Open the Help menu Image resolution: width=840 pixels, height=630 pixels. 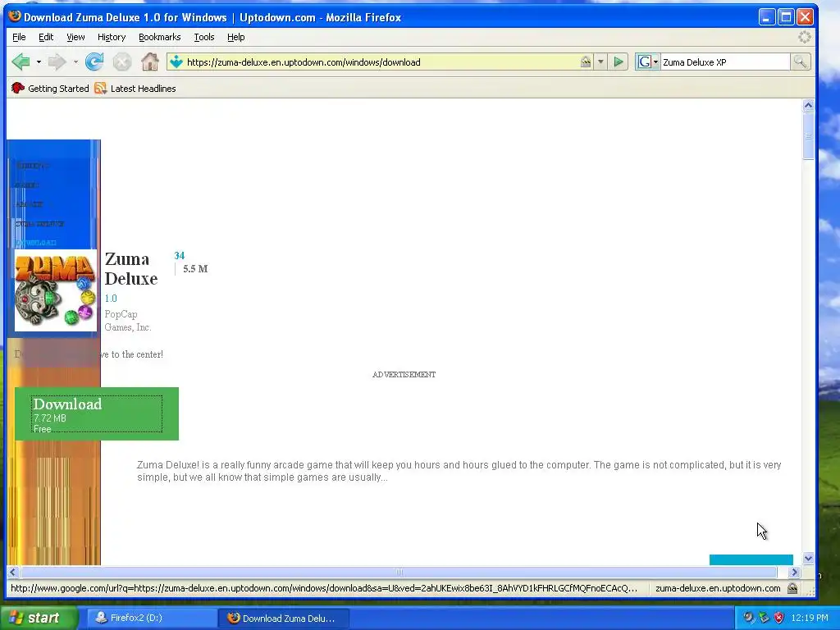[x=235, y=37]
